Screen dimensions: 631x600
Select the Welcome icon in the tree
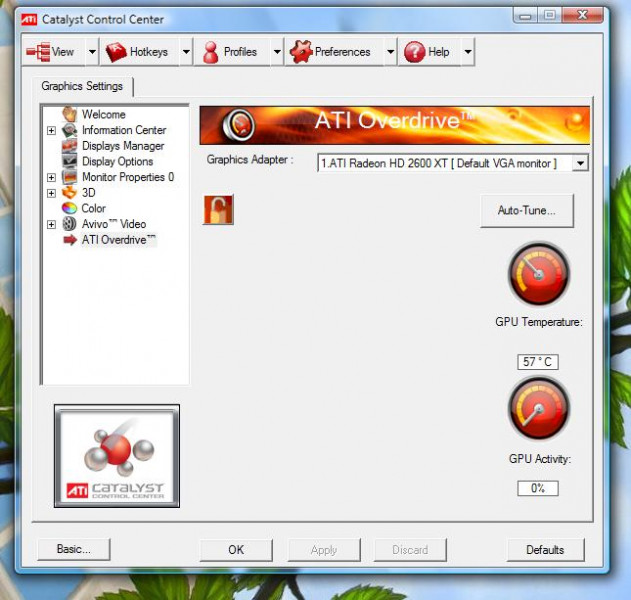[69, 114]
